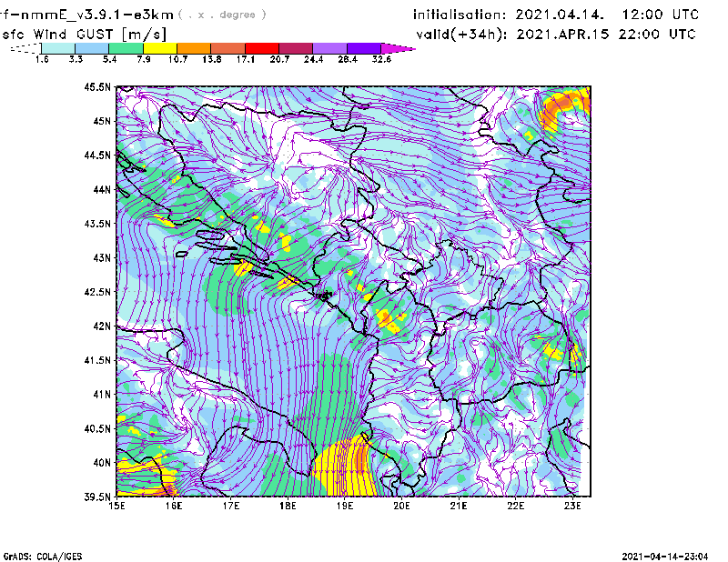The height and width of the screenshot is (562, 728).
Task: Click the '42N' latitude label
Action: point(102,326)
